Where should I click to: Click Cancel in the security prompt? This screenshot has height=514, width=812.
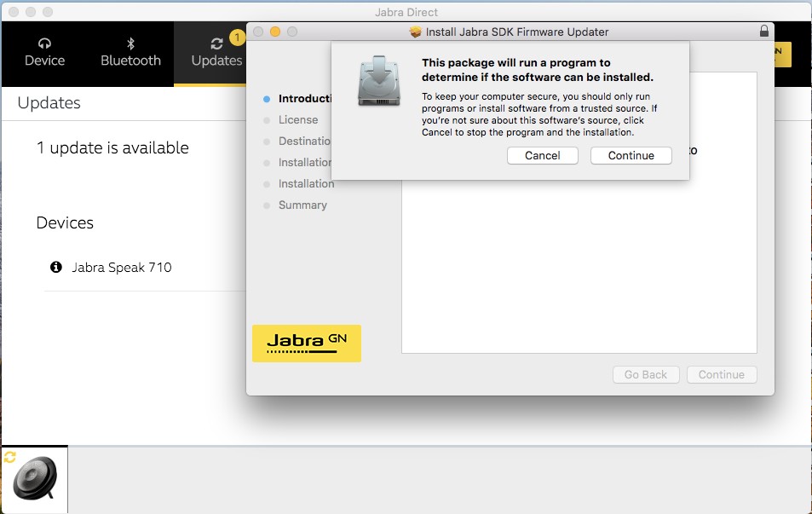[x=542, y=155]
